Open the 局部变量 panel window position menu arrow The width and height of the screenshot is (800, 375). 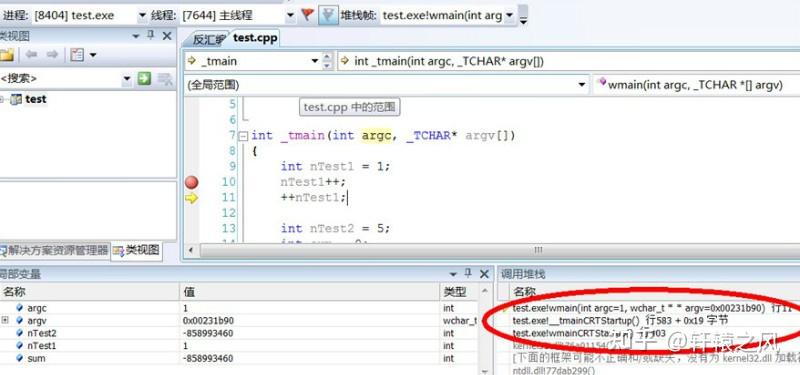click(x=452, y=274)
